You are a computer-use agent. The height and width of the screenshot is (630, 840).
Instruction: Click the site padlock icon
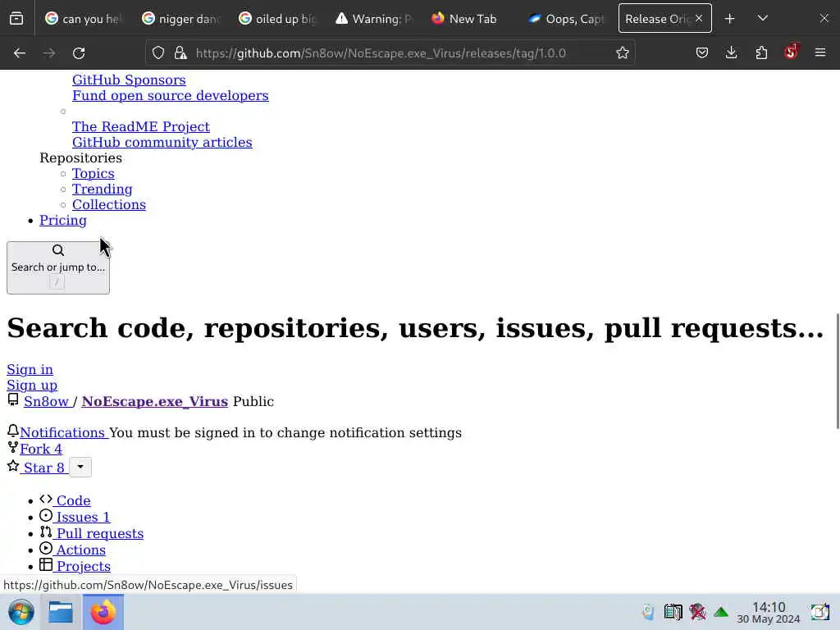point(180,53)
